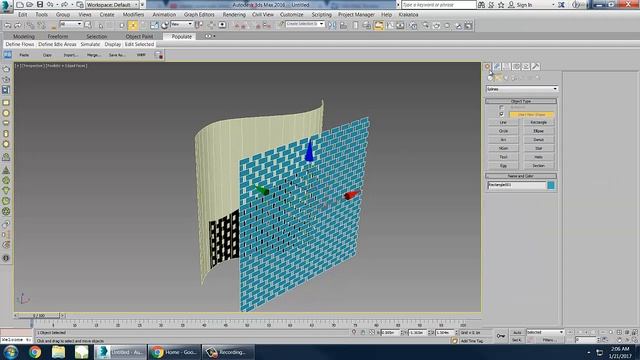Click the Type a keyword or phrase search box

coord(438,5)
